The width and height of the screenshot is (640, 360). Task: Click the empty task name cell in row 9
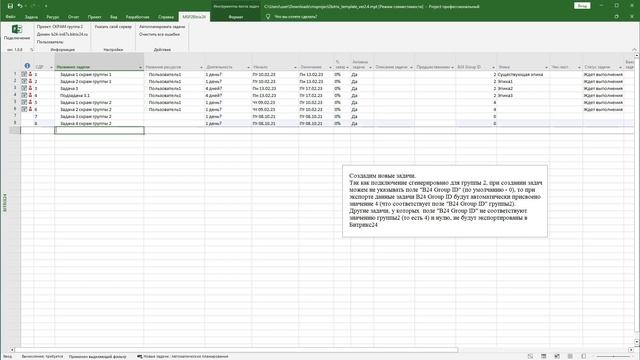99,130
